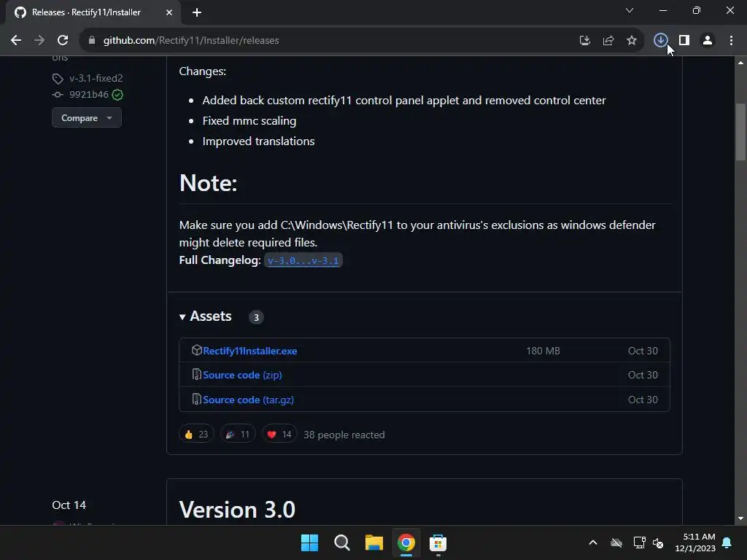React with the party popper (11)
Viewport: 747px width, 560px height.
click(x=238, y=435)
